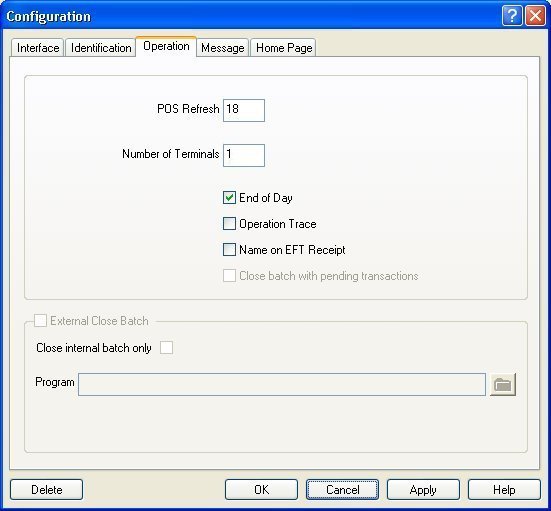The width and height of the screenshot is (551, 511).
Task: Click the Delete button
Action: pos(46,490)
